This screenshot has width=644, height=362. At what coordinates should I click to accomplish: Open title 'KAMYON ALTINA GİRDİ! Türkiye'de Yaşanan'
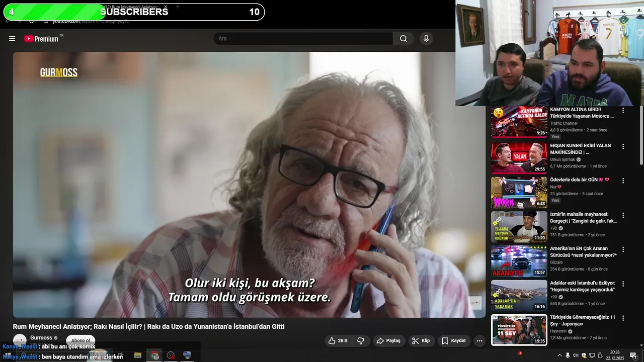[x=582, y=113]
